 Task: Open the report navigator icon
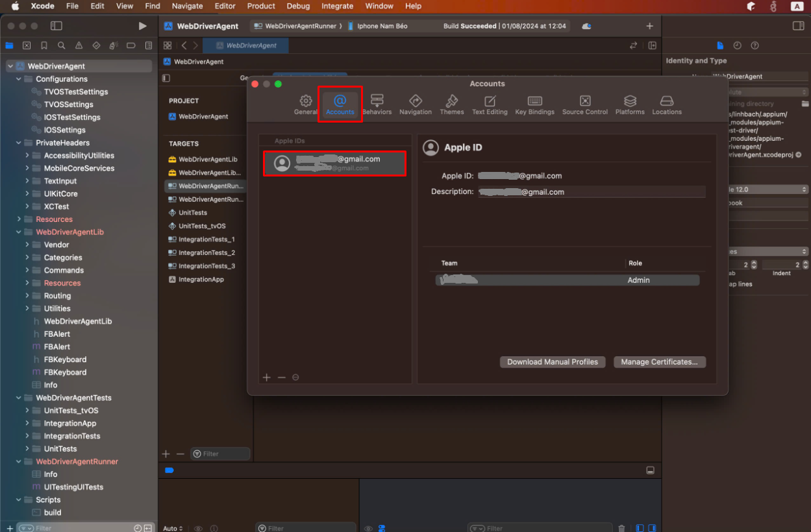click(x=149, y=45)
